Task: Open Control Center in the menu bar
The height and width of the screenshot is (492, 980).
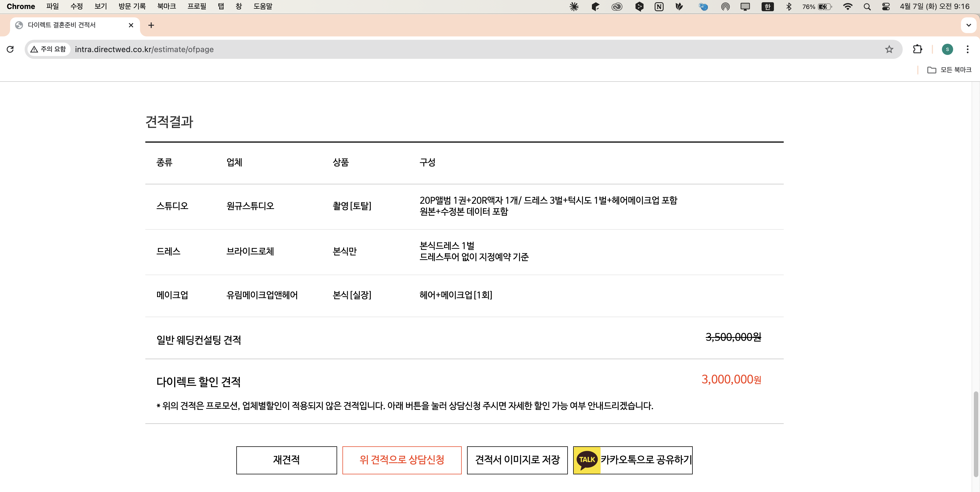Action: [886, 6]
